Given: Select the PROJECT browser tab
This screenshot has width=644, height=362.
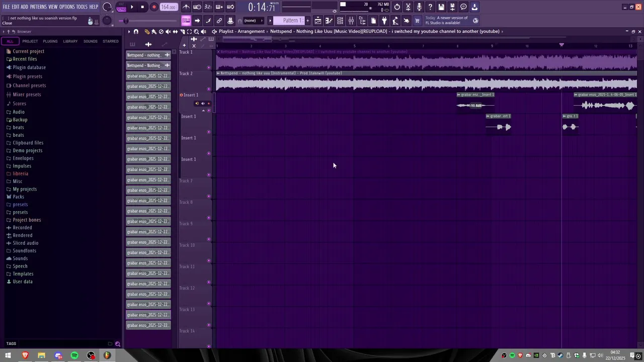Looking at the screenshot, I should (30, 41).
